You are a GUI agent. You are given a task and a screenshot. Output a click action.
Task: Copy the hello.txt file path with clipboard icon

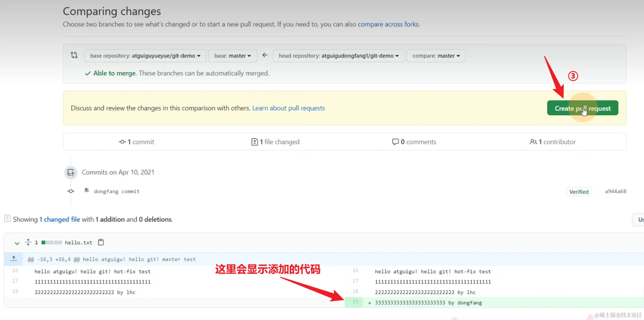coord(101,242)
